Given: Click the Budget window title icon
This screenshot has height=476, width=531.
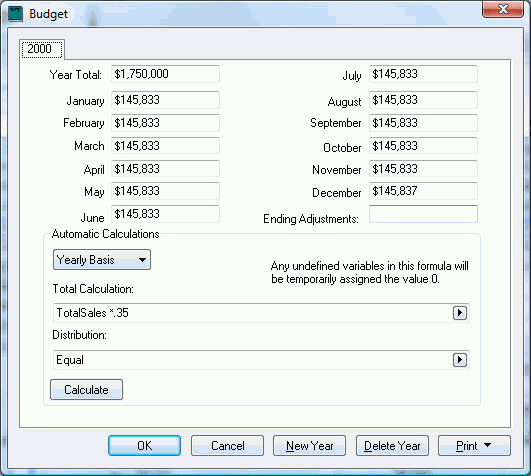Looking at the screenshot, I should coord(15,14).
